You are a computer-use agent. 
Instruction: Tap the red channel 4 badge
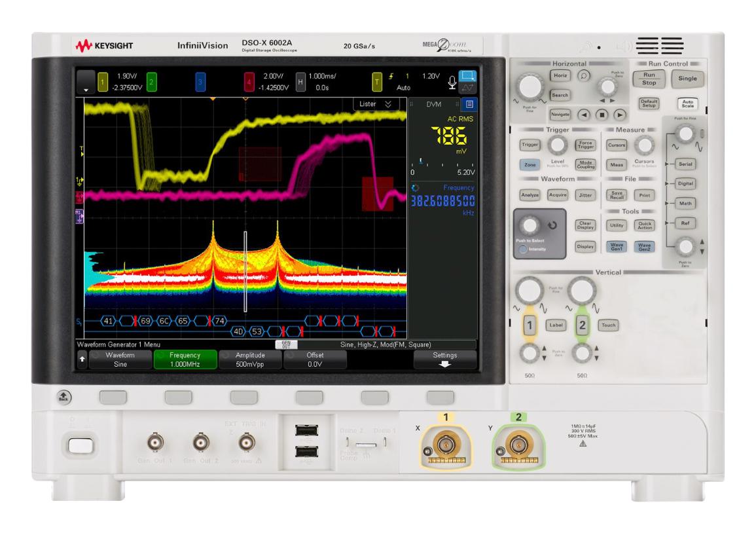(249, 82)
